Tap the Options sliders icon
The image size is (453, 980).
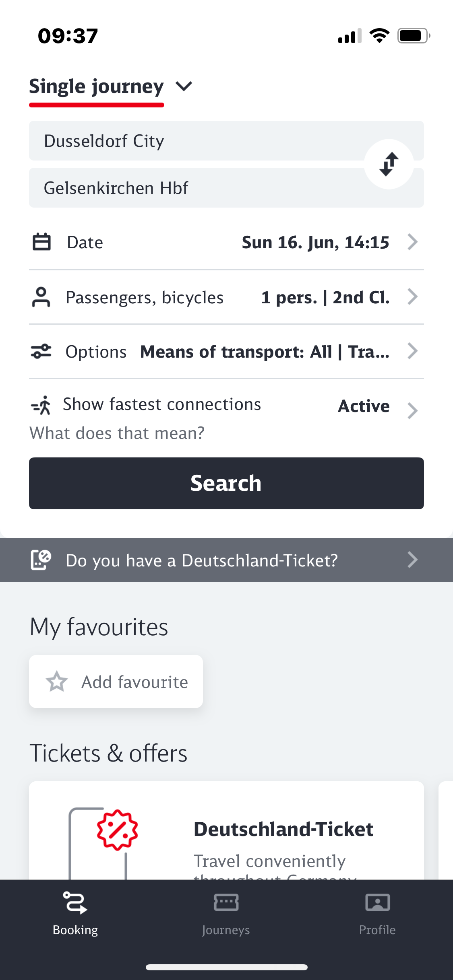pos(41,351)
